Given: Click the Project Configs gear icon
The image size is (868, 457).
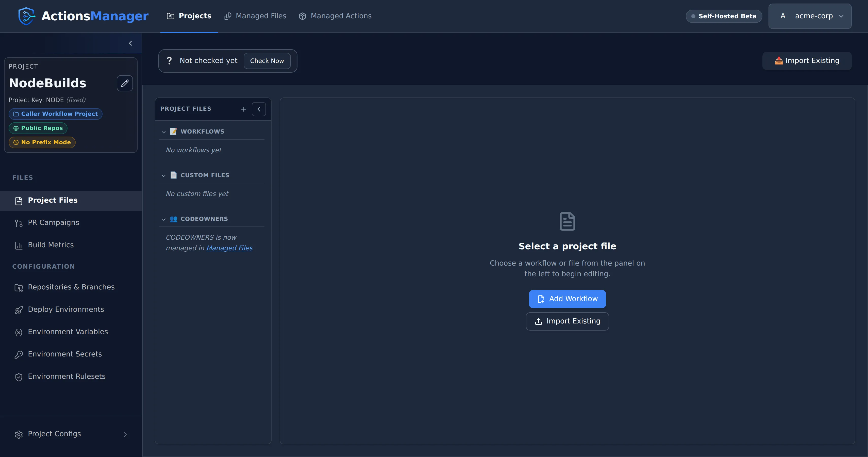Looking at the screenshot, I should [19, 434].
